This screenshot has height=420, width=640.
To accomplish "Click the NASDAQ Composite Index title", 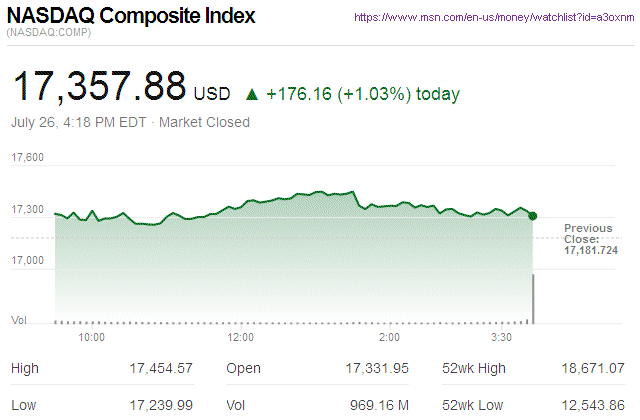I will click(131, 17).
